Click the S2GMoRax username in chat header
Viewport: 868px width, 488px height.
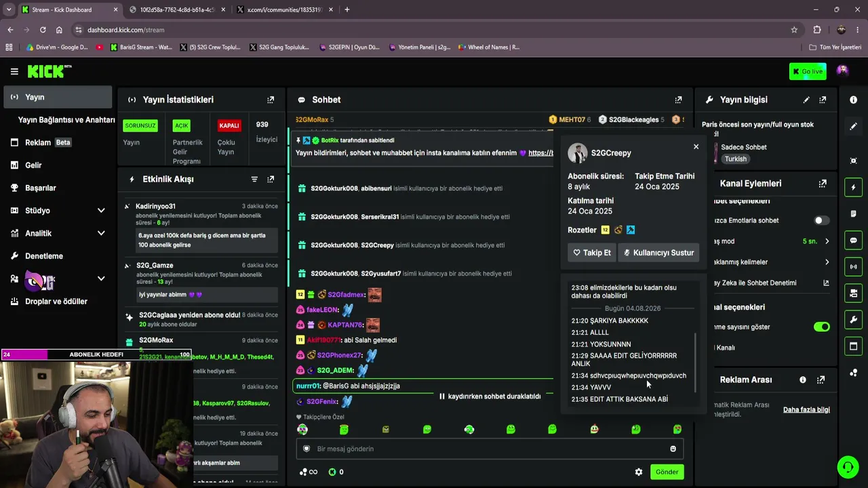coord(312,120)
